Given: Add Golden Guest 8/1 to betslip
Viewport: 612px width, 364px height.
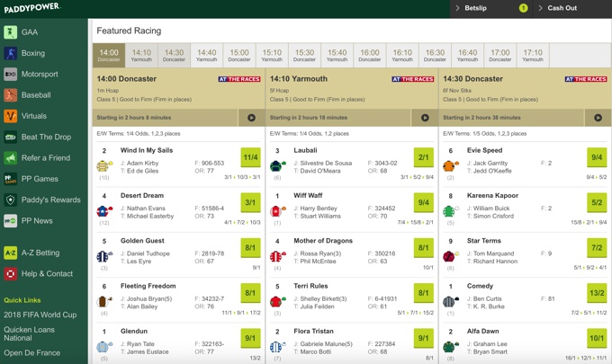Looking at the screenshot, I should point(250,248).
